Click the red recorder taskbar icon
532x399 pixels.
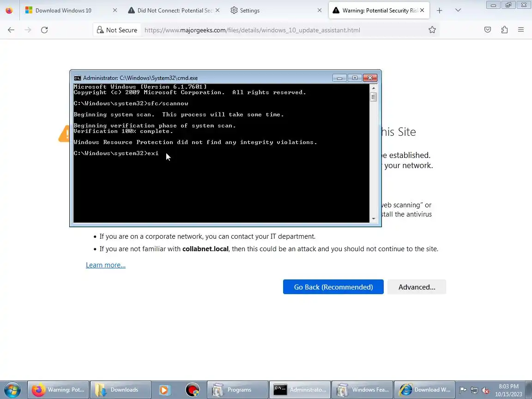[193, 390]
